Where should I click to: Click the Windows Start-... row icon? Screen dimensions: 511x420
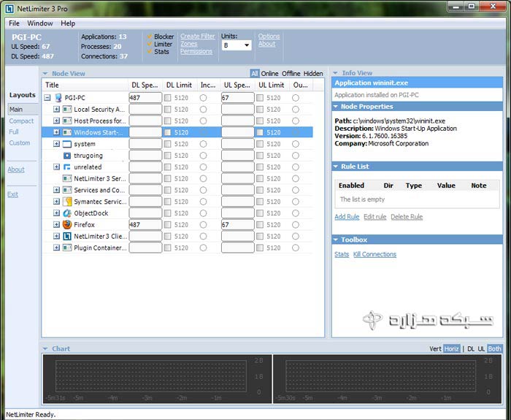[67, 132]
